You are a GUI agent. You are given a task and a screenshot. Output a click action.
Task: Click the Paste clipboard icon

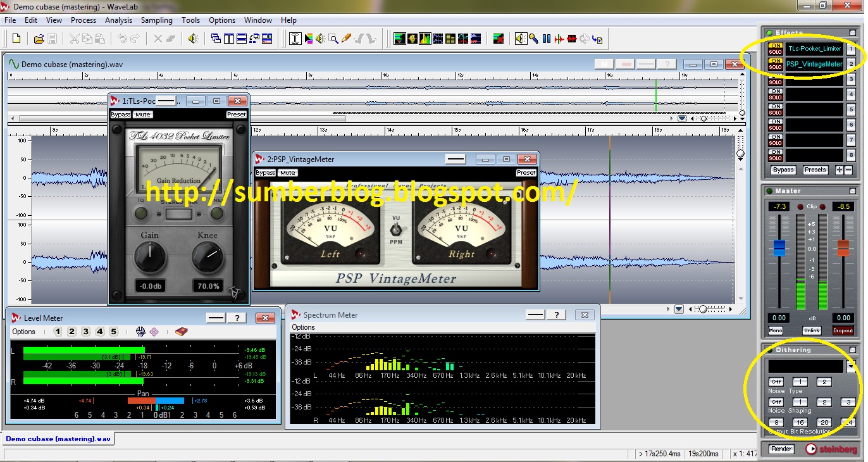pos(100,39)
